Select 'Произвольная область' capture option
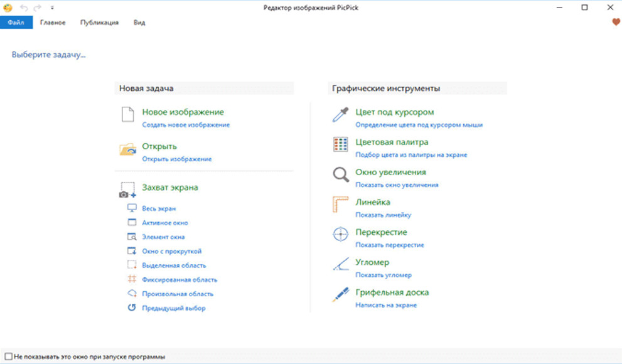The height and width of the screenshot is (364, 622). pyautogui.click(x=178, y=294)
